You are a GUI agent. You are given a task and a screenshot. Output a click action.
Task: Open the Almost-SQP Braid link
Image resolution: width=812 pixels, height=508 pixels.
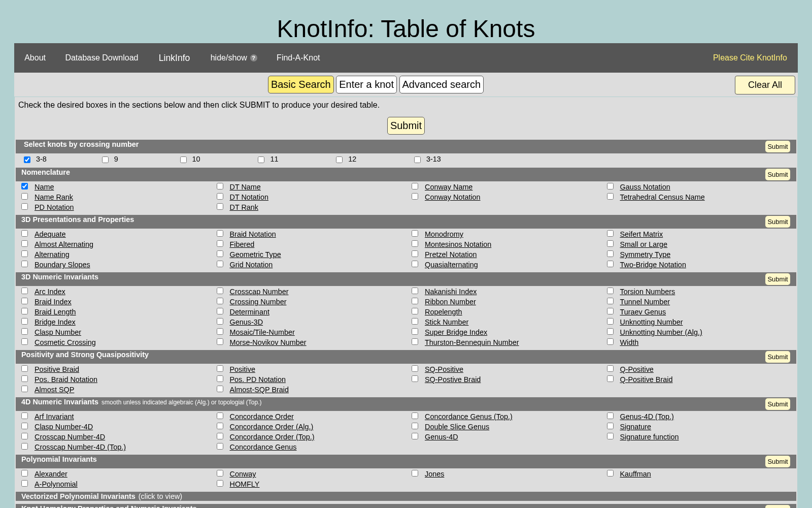(259, 390)
